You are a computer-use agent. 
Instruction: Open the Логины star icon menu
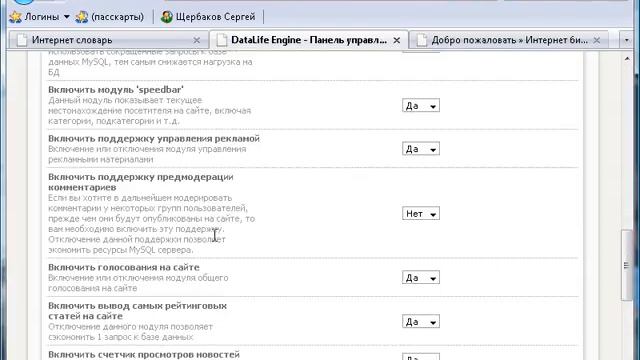[16, 17]
